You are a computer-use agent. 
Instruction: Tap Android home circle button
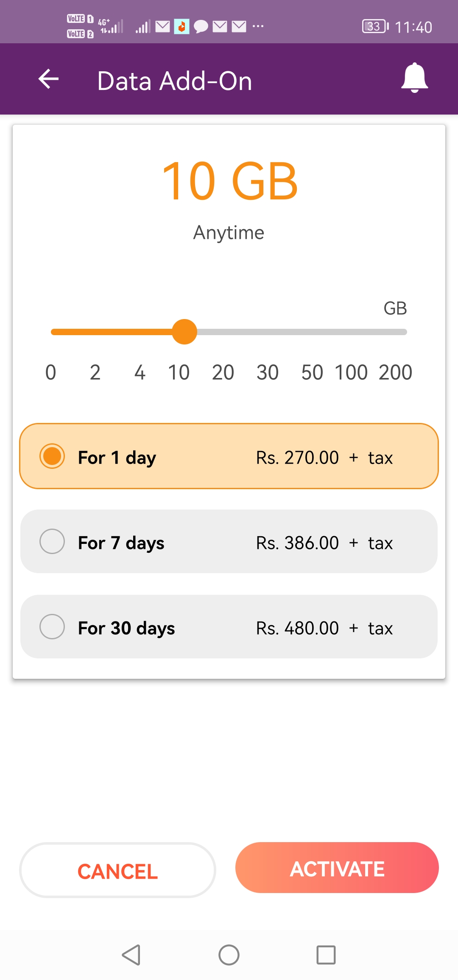tap(229, 955)
